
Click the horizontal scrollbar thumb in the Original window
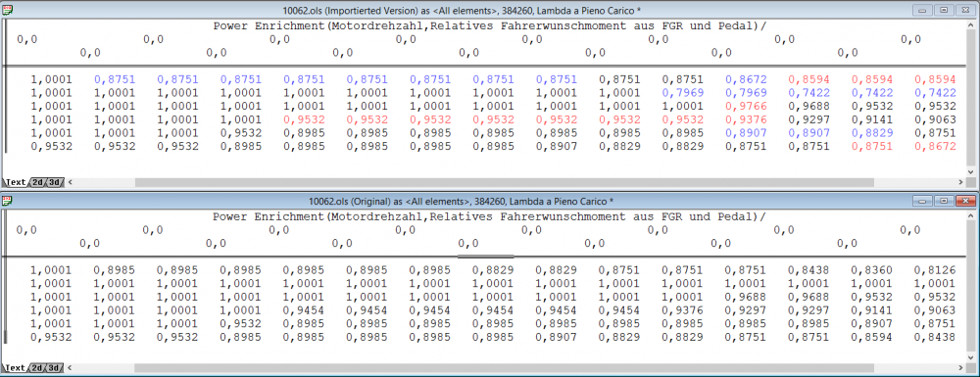(504, 367)
